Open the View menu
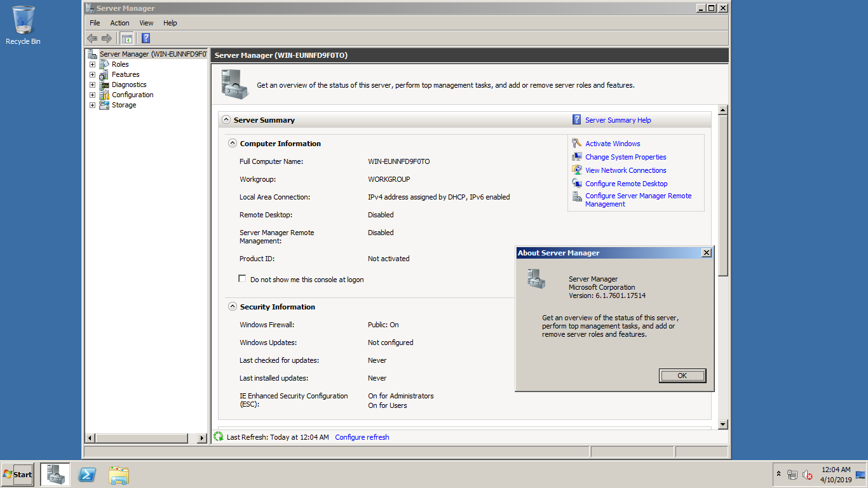868x488 pixels. [x=147, y=23]
